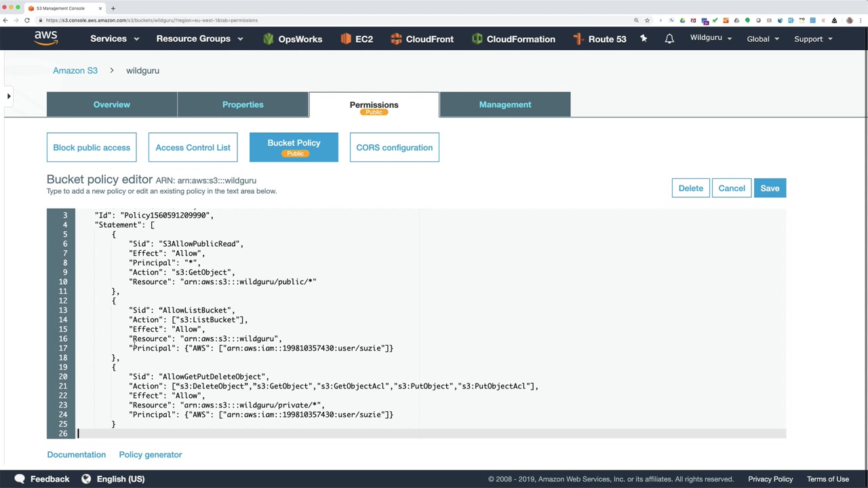Image resolution: width=868 pixels, height=488 pixels.
Task: Expand the left side navigation arrow
Action: pos(9,96)
